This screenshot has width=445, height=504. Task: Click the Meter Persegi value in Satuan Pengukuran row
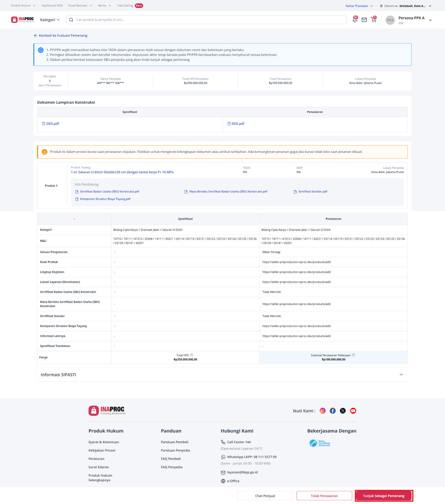271,252
